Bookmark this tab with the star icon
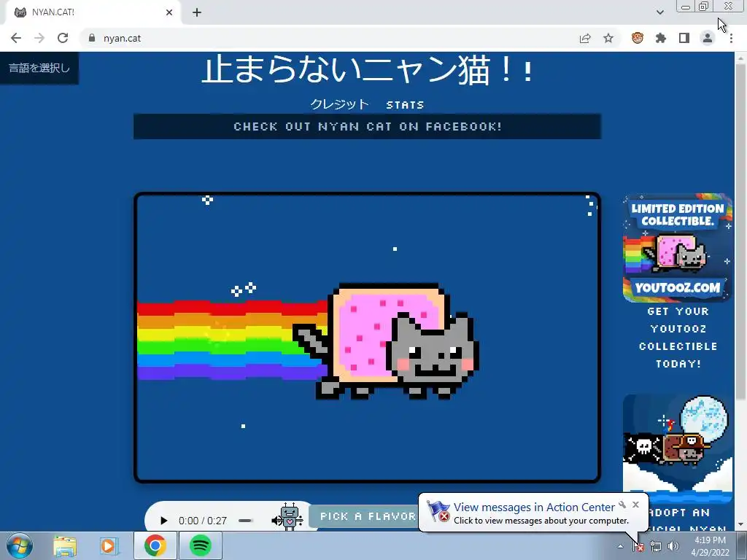Image resolution: width=747 pixels, height=560 pixels. click(608, 38)
